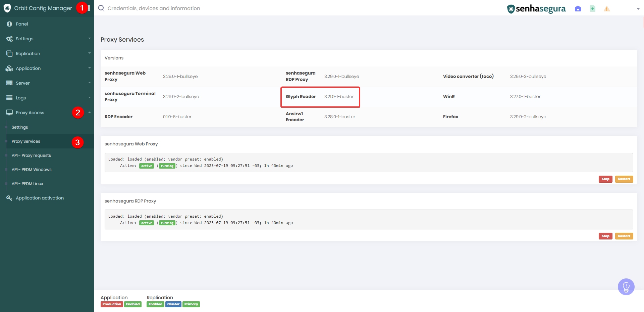Click the Primary badge under Replication

(191, 304)
